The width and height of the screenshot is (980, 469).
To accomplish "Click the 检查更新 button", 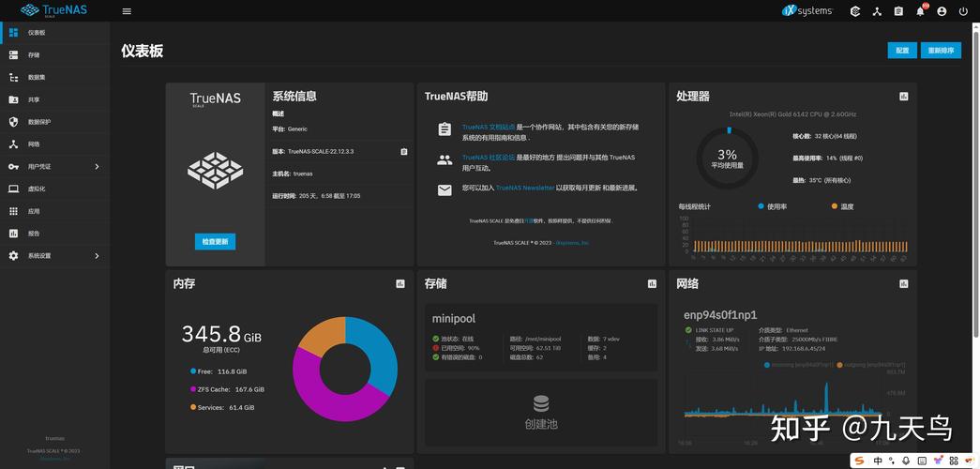I will point(215,241).
